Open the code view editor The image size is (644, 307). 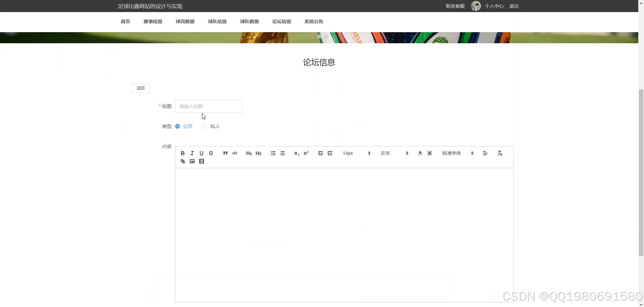pos(234,153)
